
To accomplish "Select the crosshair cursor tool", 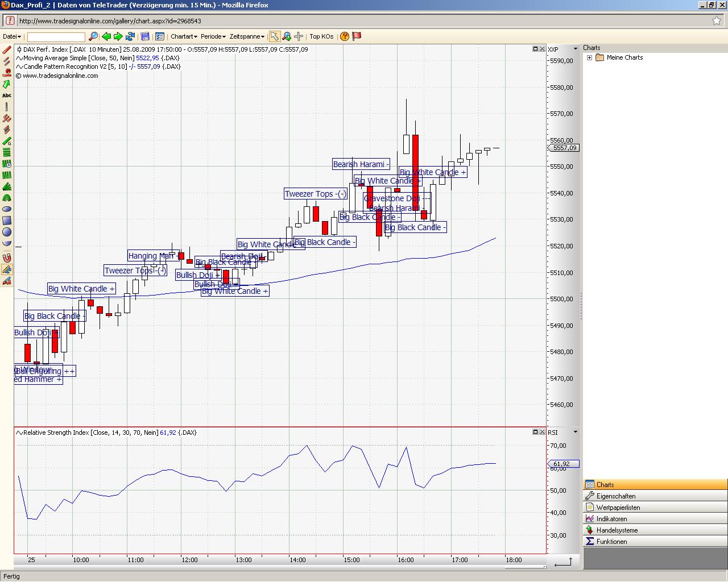I will click(299, 36).
